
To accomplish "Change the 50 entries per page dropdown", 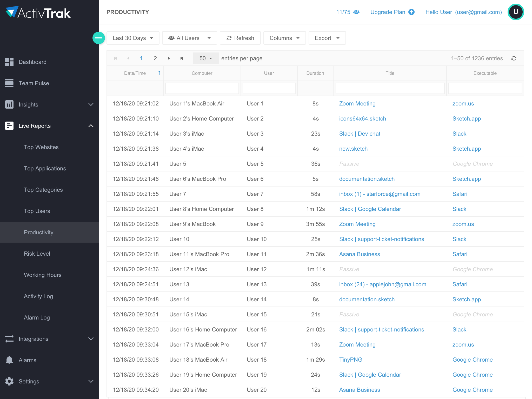I will 206,58.
